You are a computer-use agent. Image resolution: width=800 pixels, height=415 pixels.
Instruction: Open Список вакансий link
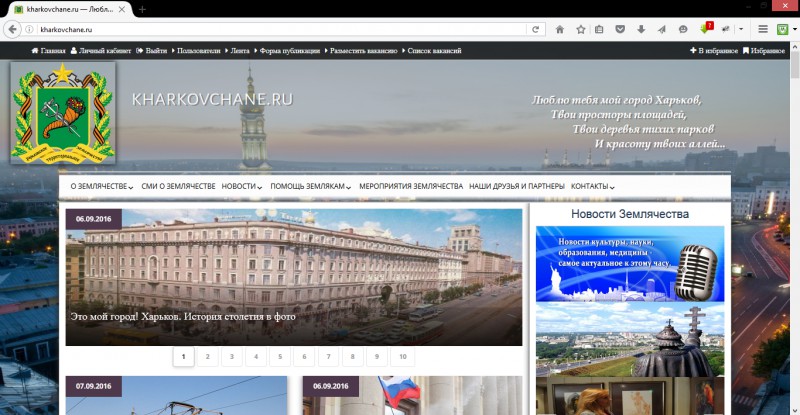pyautogui.click(x=432, y=51)
